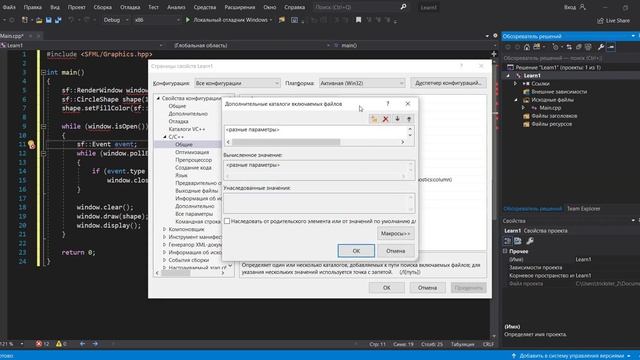The height and width of the screenshot is (360, 640).
Task: Click the help question mark in the include directories dialog
Action: (x=388, y=104)
